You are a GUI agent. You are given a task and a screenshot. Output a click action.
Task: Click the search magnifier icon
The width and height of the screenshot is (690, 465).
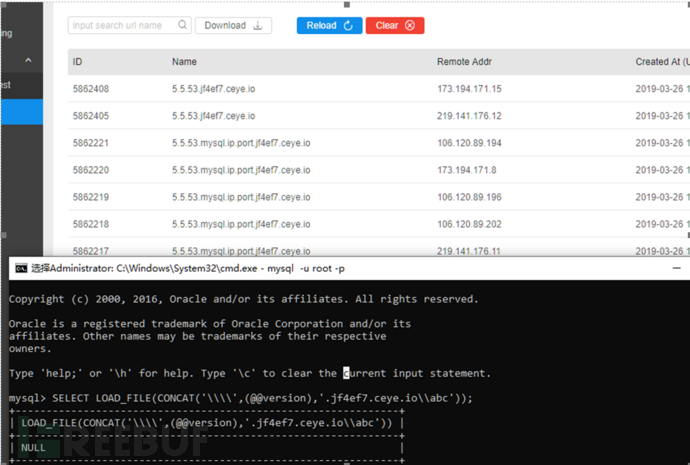(x=182, y=25)
